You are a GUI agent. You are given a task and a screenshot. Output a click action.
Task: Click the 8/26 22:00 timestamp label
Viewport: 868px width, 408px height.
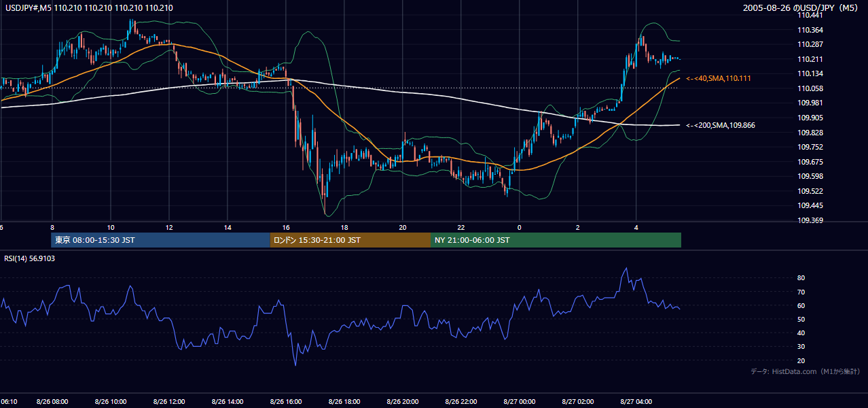[x=461, y=402]
